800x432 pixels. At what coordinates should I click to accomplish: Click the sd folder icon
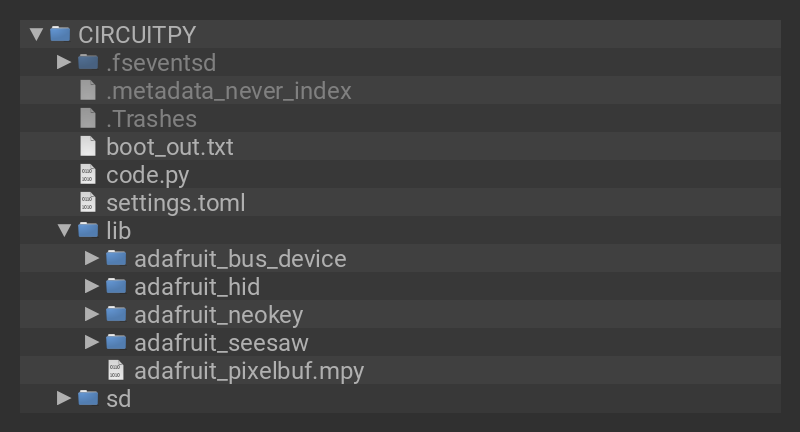pyautogui.click(x=88, y=398)
